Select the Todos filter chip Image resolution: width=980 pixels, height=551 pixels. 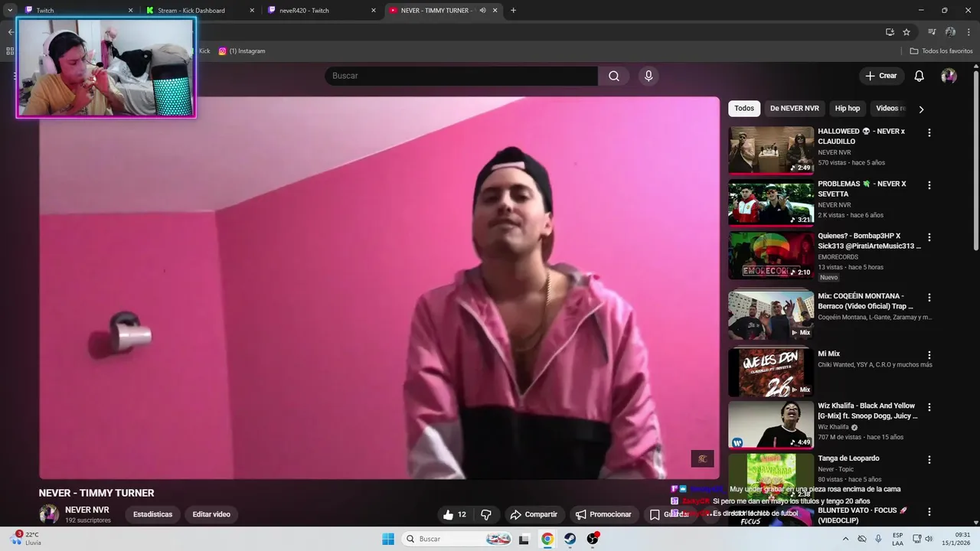click(744, 109)
